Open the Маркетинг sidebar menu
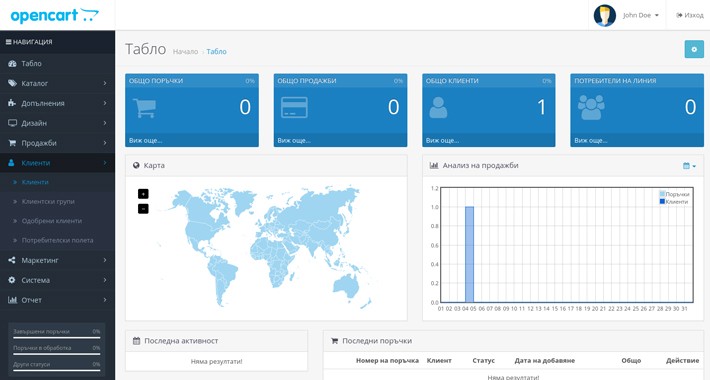This screenshot has height=380, width=710. tap(58, 260)
